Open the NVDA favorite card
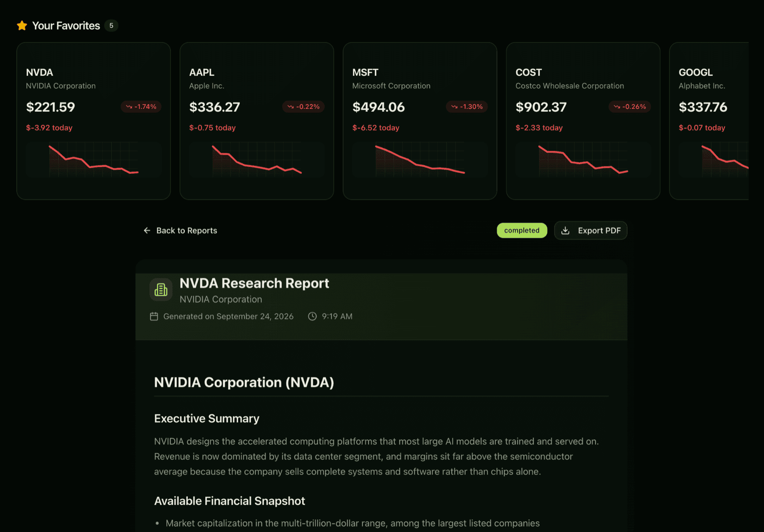 click(x=94, y=121)
